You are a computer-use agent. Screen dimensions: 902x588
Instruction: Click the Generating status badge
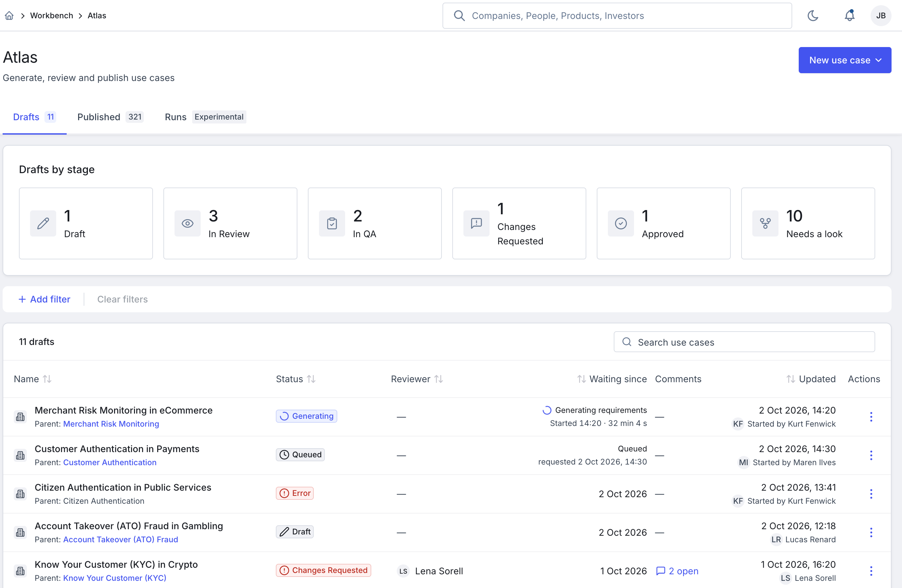(306, 416)
